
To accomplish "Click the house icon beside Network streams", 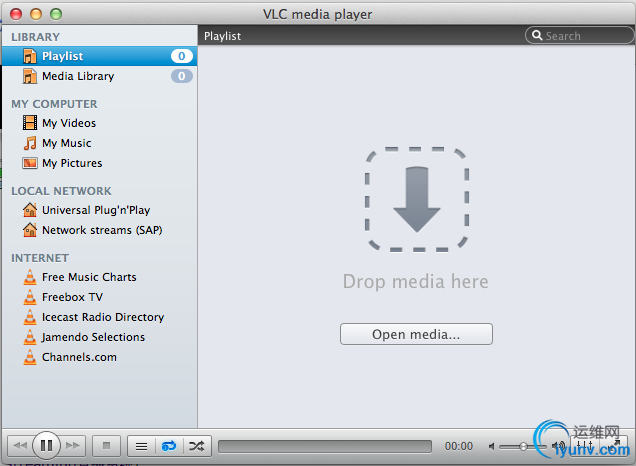I will [x=30, y=230].
